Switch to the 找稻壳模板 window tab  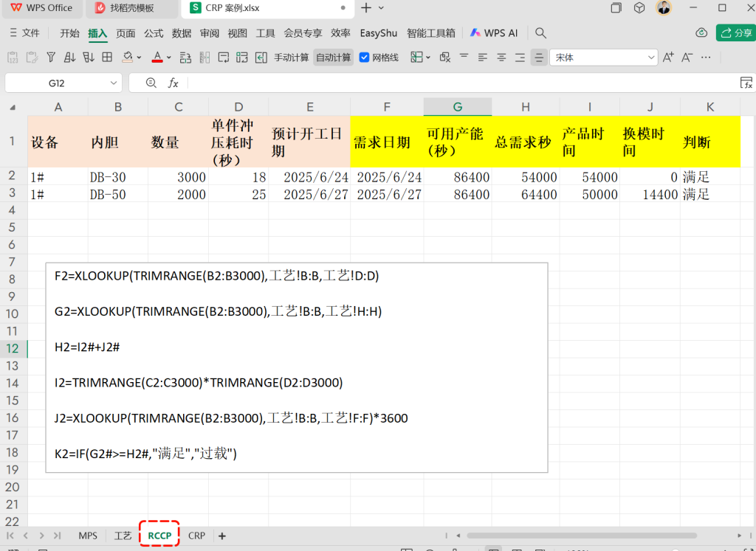(x=131, y=8)
